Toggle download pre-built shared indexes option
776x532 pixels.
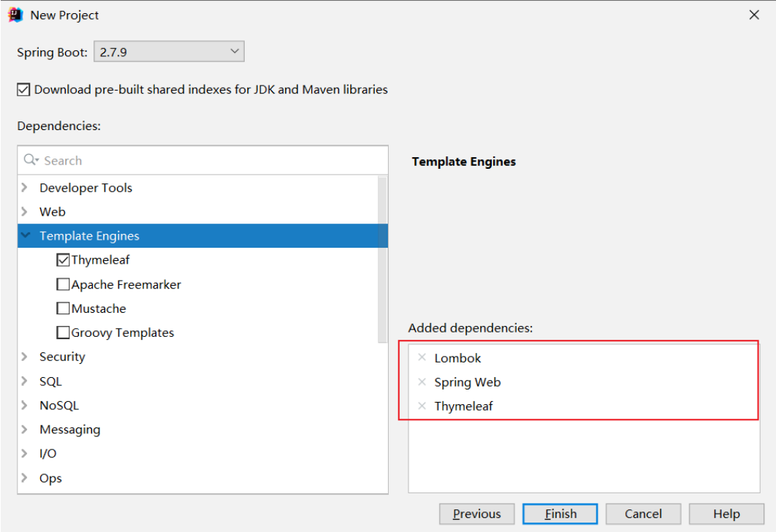[x=24, y=90]
